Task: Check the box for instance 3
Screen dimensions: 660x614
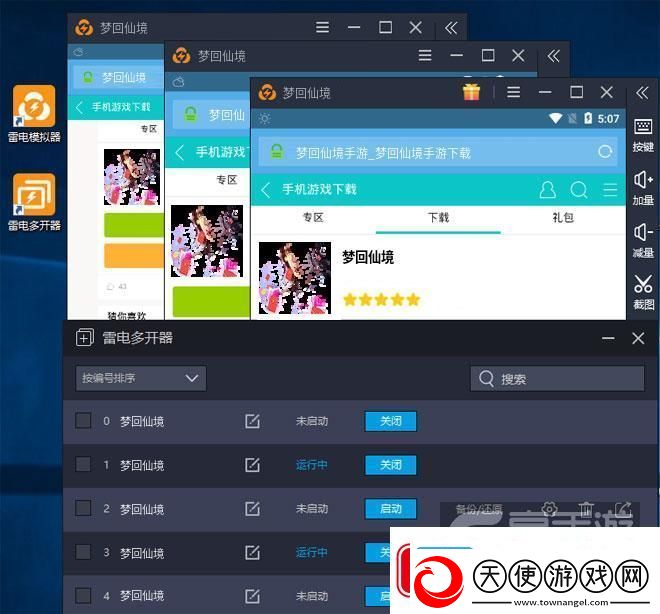Action: 83,552
